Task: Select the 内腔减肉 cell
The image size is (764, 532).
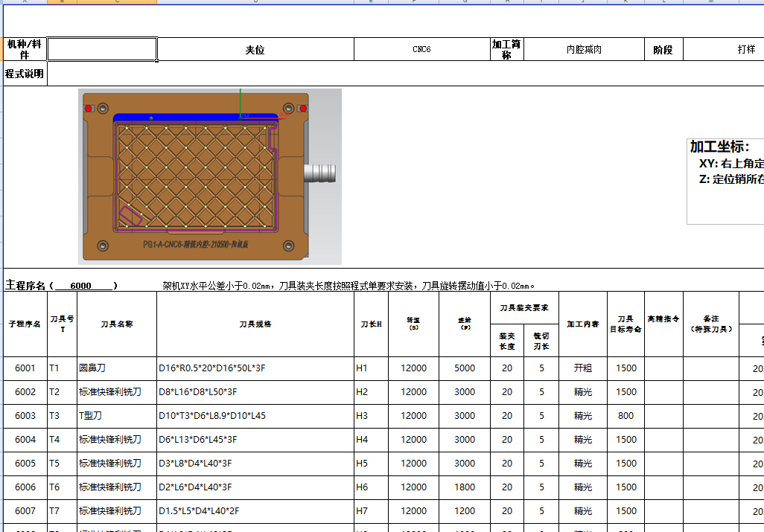Action: tap(584, 48)
